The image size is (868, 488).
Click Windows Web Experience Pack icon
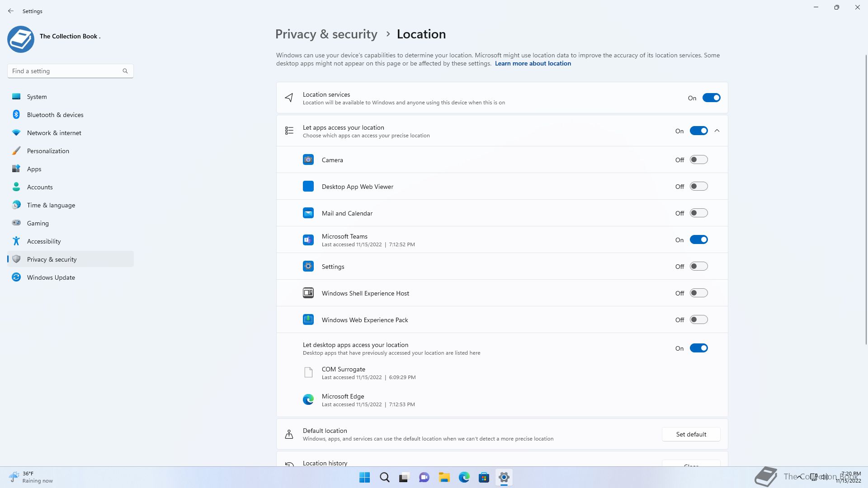308,319
